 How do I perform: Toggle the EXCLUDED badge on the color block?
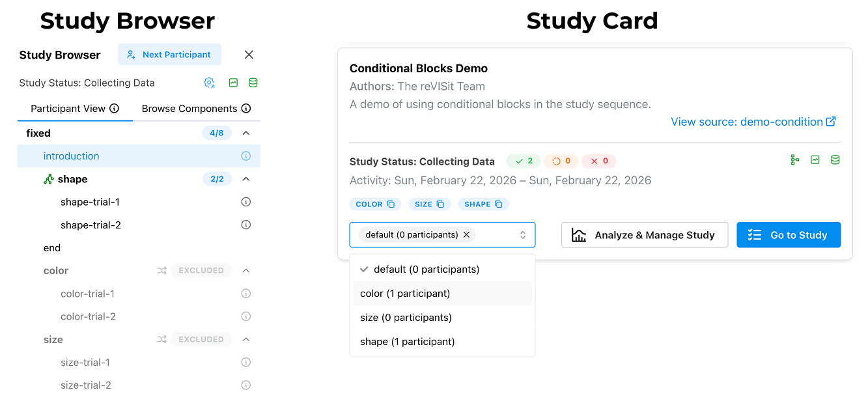click(x=201, y=270)
